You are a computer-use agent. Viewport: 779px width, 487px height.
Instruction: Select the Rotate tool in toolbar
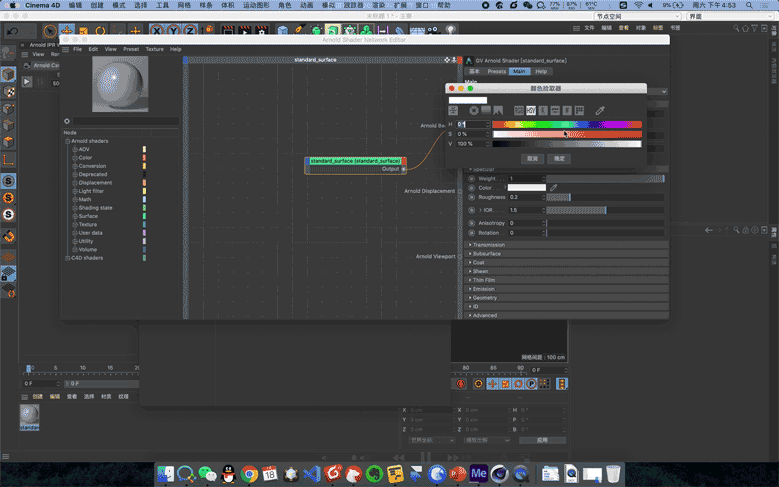click(100, 30)
